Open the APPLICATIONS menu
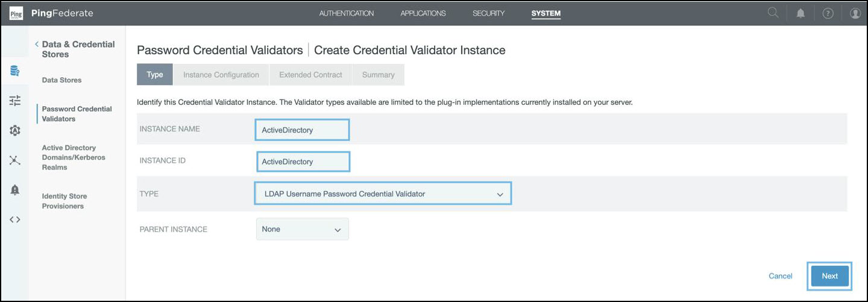This screenshot has width=868, height=302. click(423, 13)
